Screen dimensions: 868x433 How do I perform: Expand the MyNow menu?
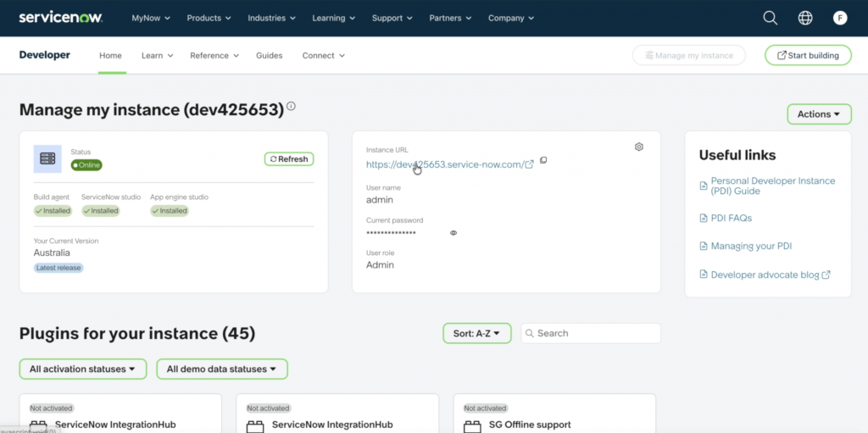151,19
